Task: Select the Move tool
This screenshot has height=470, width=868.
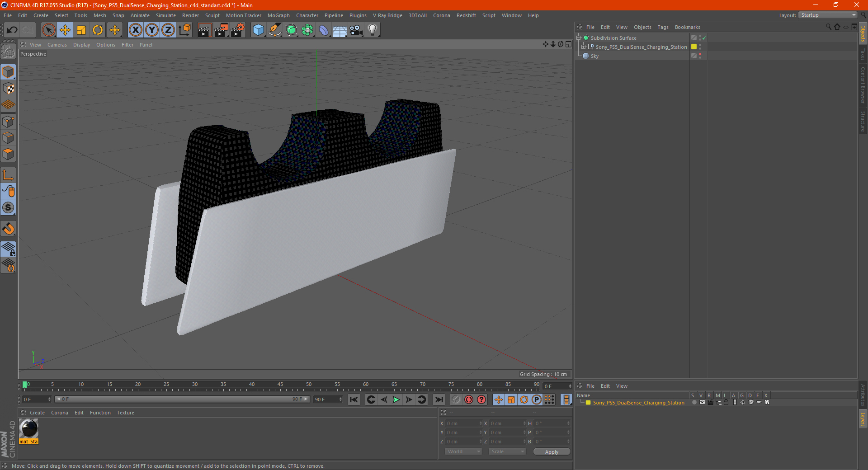Action: [65, 30]
